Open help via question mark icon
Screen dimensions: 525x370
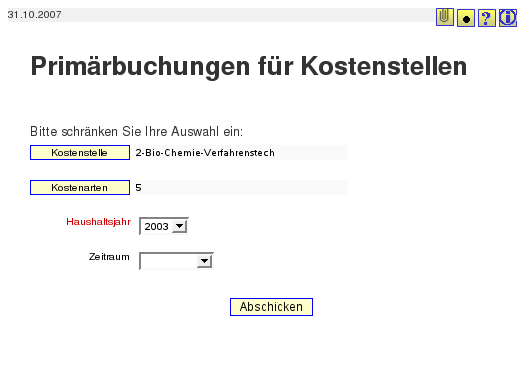pyautogui.click(x=487, y=18)
